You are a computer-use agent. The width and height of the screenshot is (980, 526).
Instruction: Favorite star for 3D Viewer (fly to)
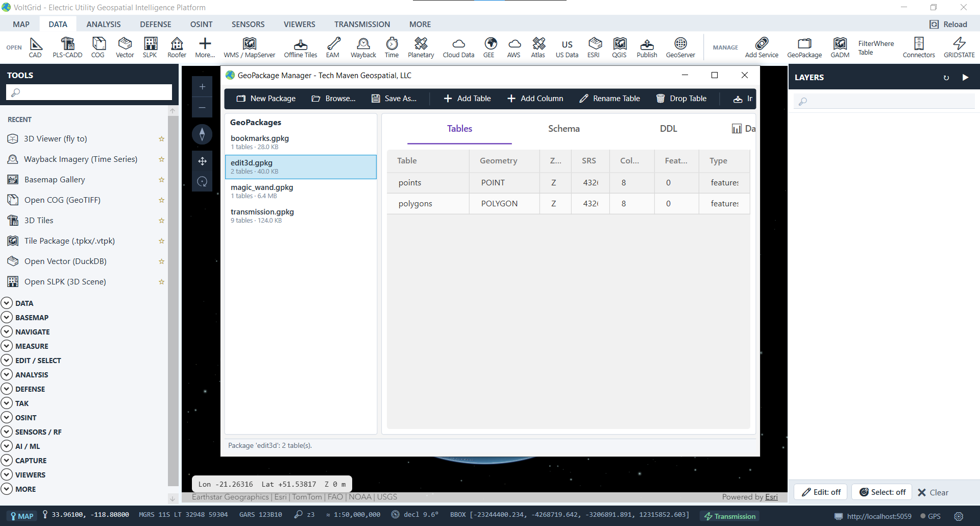click(161, 139)
